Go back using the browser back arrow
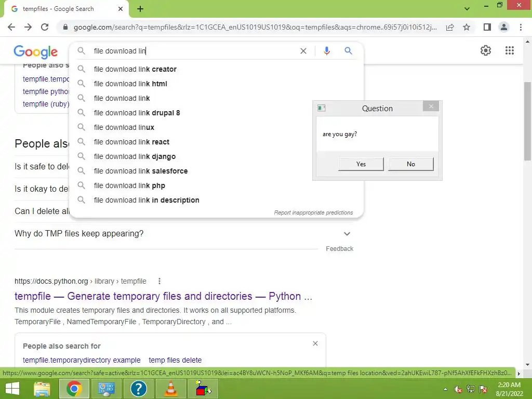 click(x=11, y=27)
